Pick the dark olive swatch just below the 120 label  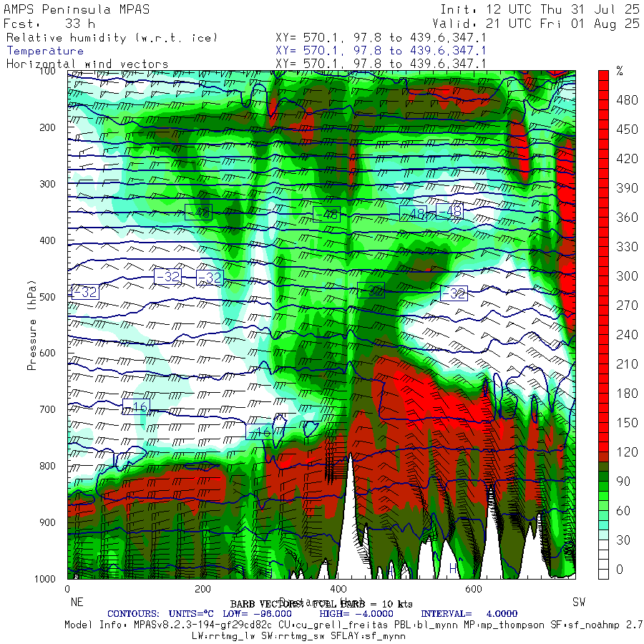click(603, 467)
